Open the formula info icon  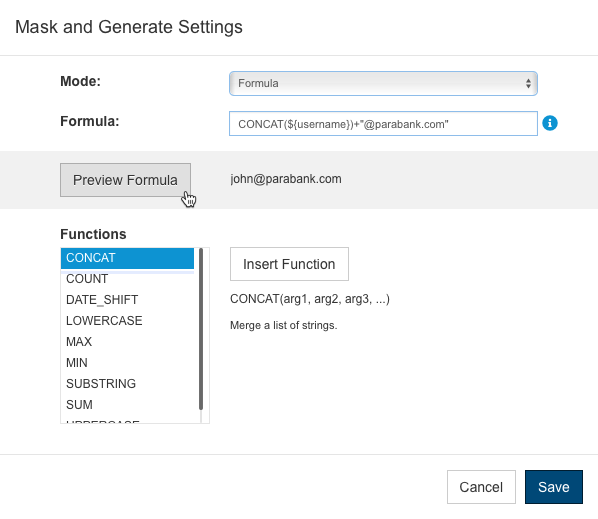pyautogui.click(x=550, y=123)
